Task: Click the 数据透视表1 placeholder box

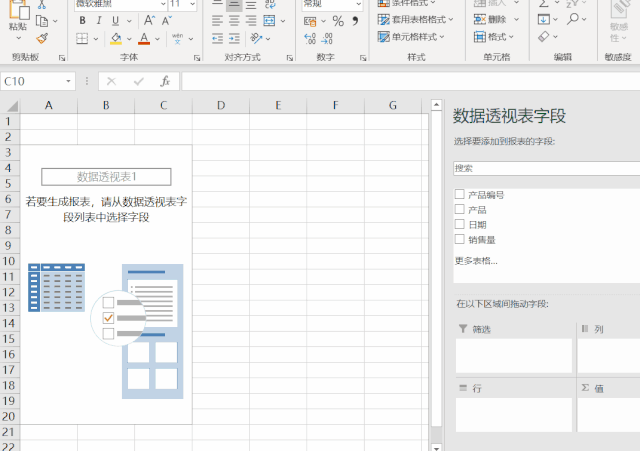Action: pyautogui.click(x=106, y=177)
